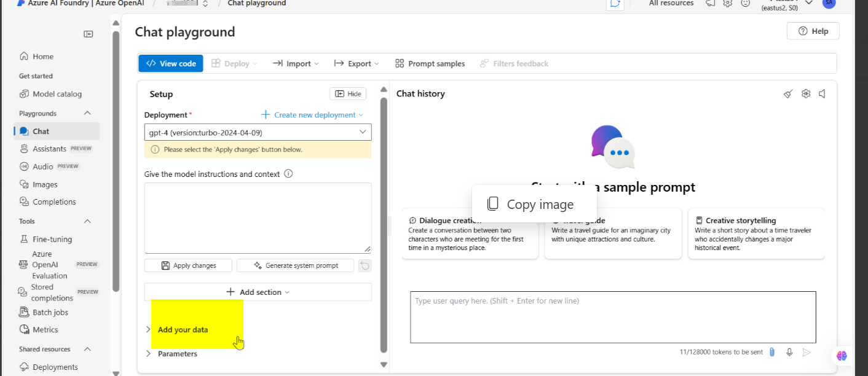868x376 pixels.
Task: Toggle the chat history speaker icon
Action: [822, 94]
